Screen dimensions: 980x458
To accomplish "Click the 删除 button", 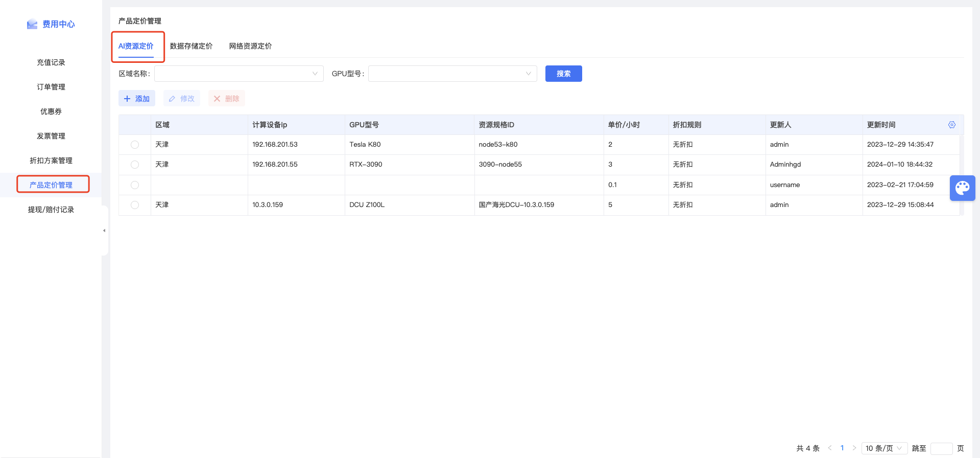I will coord(227,99).
